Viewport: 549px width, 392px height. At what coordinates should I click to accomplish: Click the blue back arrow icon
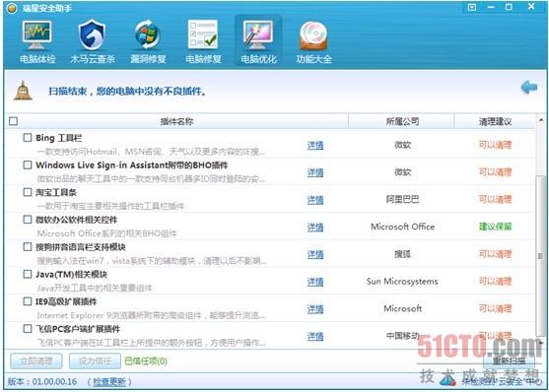(x=529, y=87)
